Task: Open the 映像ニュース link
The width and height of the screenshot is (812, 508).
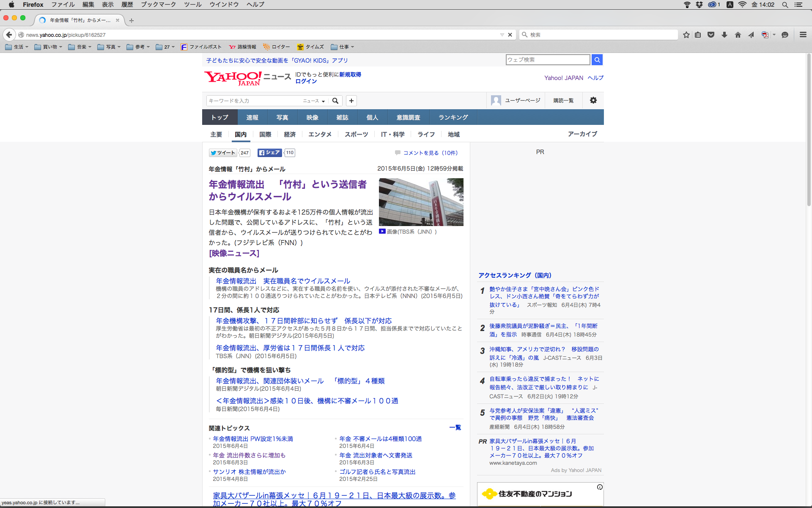Action: (x=234, y=253)
